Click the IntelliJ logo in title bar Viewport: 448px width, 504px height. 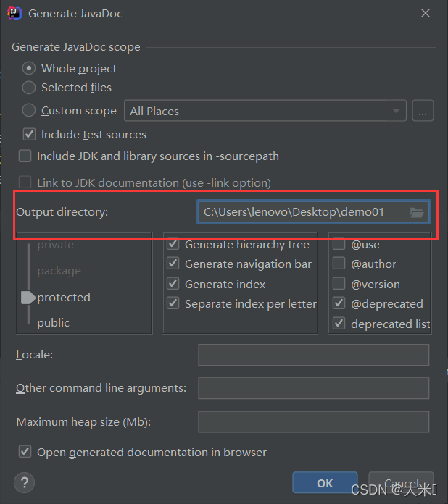click(14, 13)
